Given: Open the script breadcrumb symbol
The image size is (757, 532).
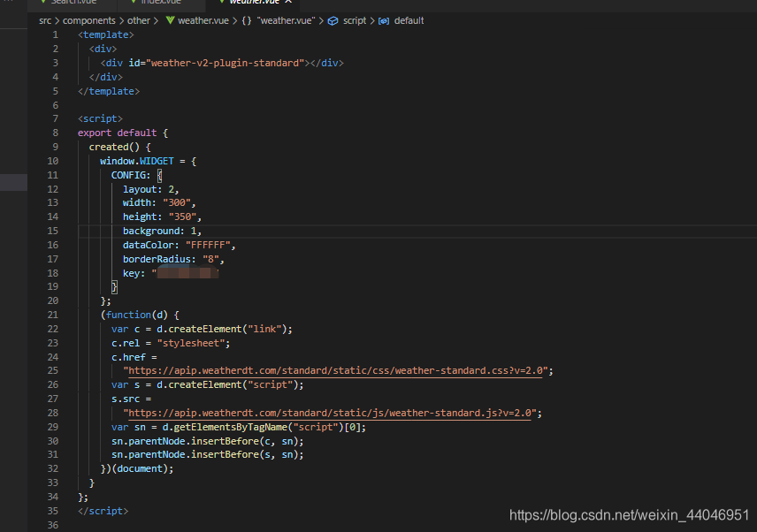Looking at the screenshot, I should coord(355,20).
